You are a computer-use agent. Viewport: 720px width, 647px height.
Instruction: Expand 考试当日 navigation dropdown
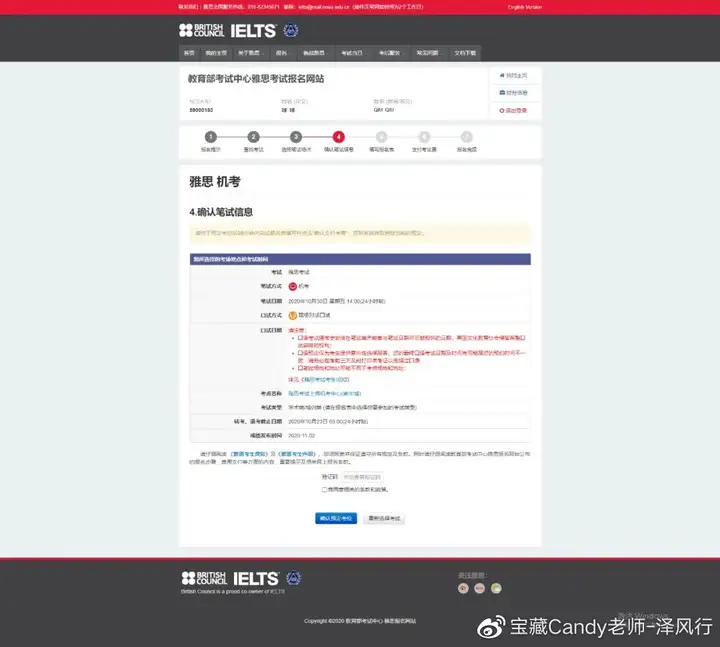point(353,53)
